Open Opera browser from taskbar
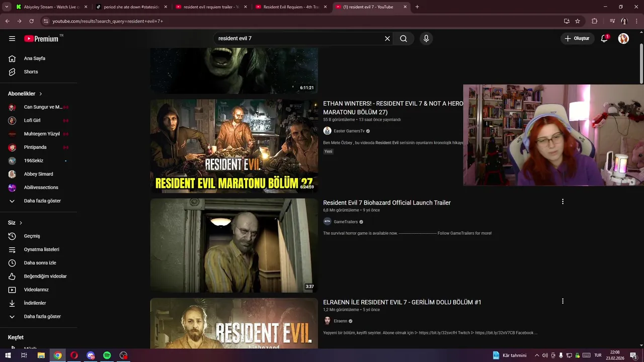644x362 pixels. point(74,355)
